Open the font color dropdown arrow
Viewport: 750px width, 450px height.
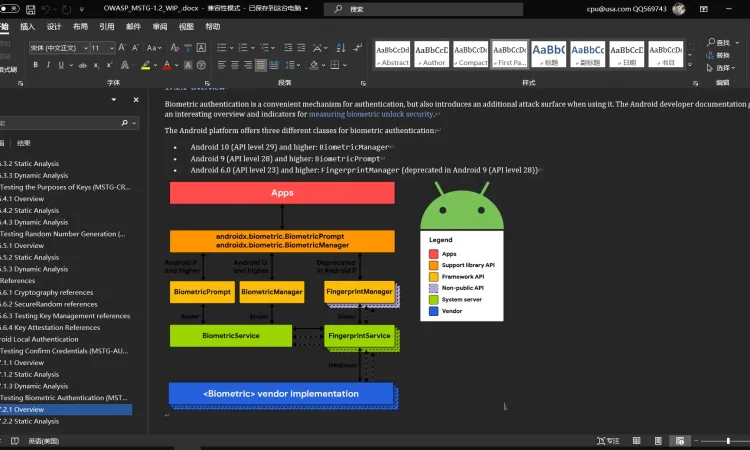click(x=176, y=65)
